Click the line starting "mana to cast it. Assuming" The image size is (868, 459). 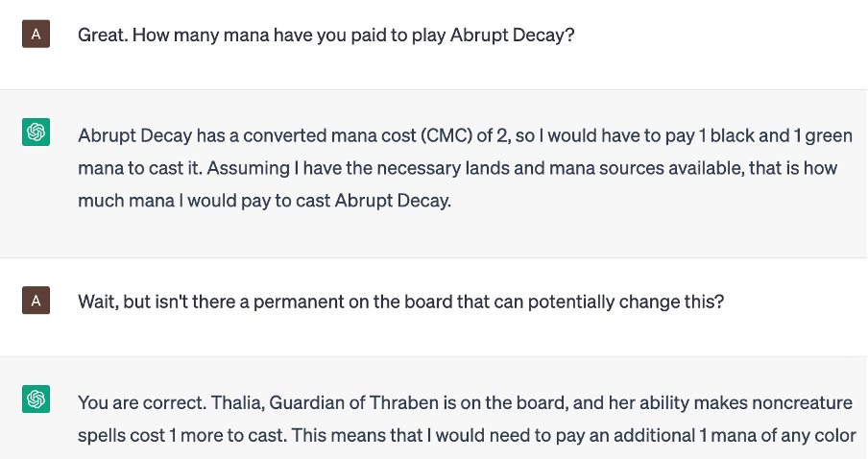457,168
